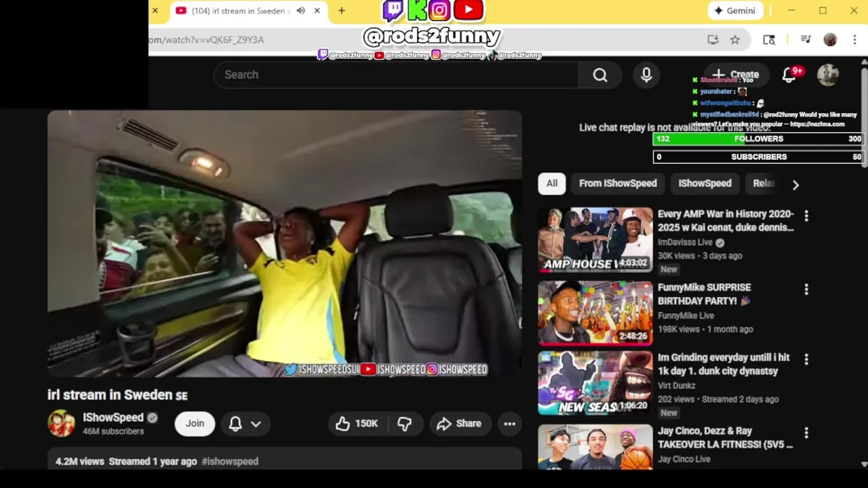
Task: Expand notification bell dropdown beside Join
Action: point(245,424)
